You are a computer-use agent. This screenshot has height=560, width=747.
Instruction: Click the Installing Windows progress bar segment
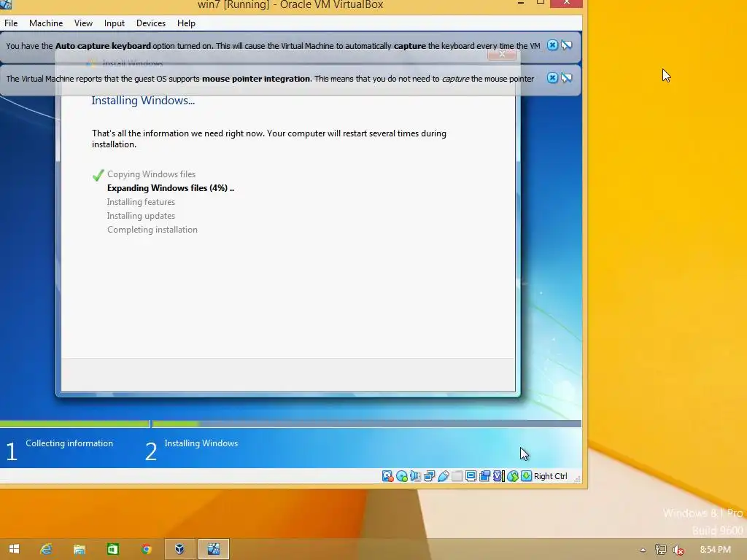pos(366,424)
